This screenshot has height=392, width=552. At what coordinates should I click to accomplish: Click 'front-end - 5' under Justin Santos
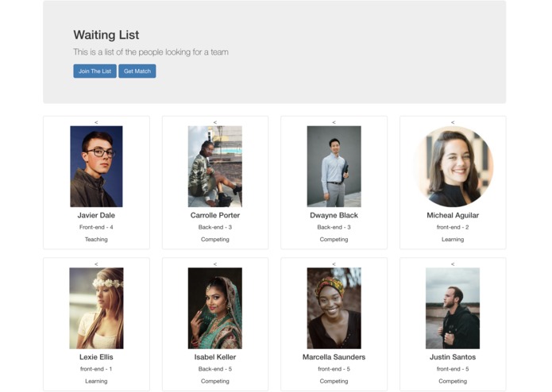pyautogui.click(x=453, y=369)
